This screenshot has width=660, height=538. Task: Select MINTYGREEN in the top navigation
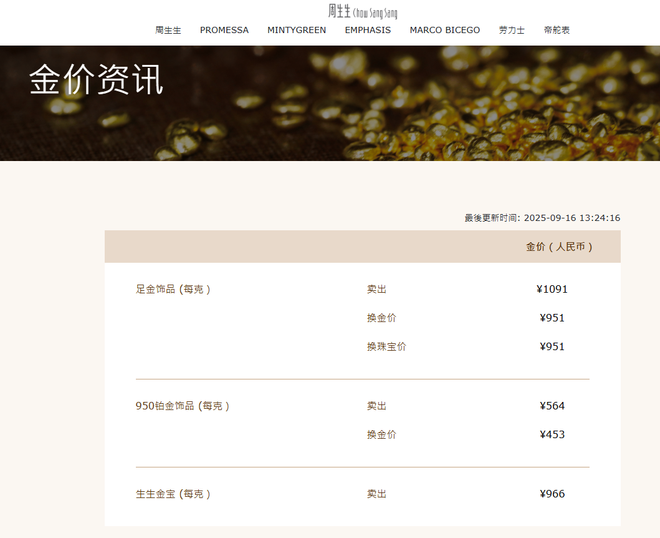click(296, 30)
